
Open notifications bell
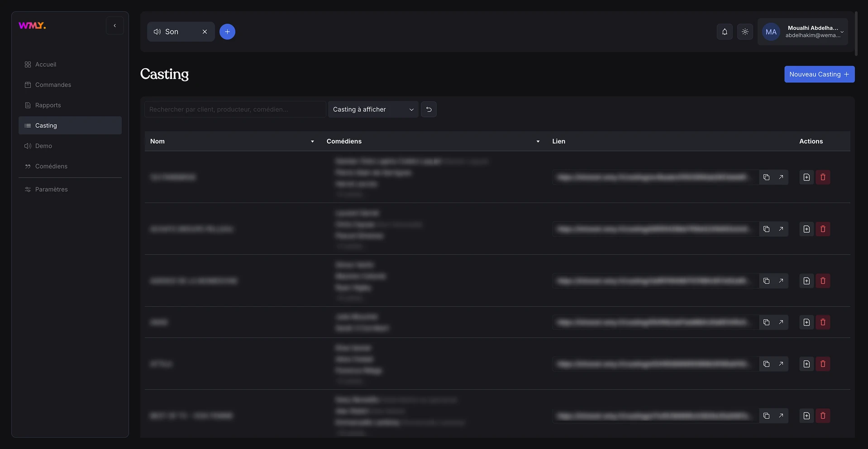pos(725,32)
